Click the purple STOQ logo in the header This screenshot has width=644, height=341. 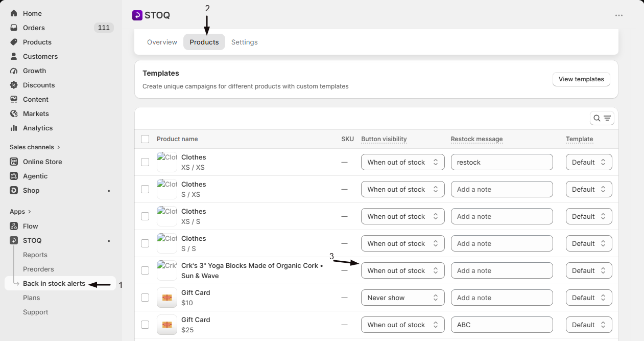(137, 15)
